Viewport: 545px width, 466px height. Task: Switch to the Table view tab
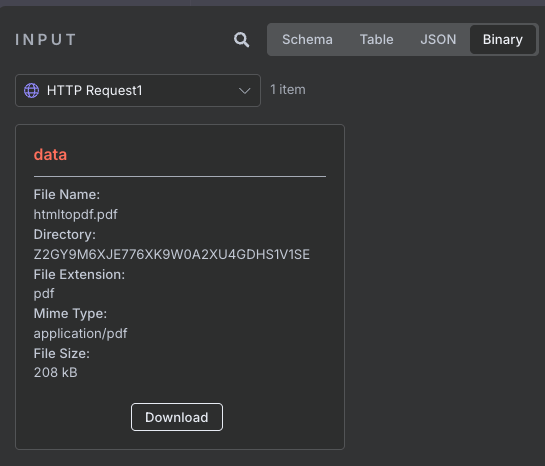(376, 40)
